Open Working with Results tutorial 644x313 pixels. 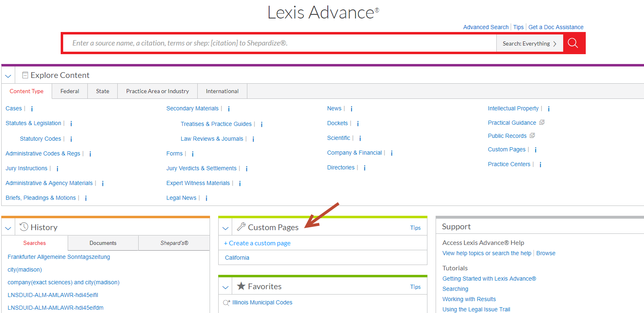pos(469,299)
